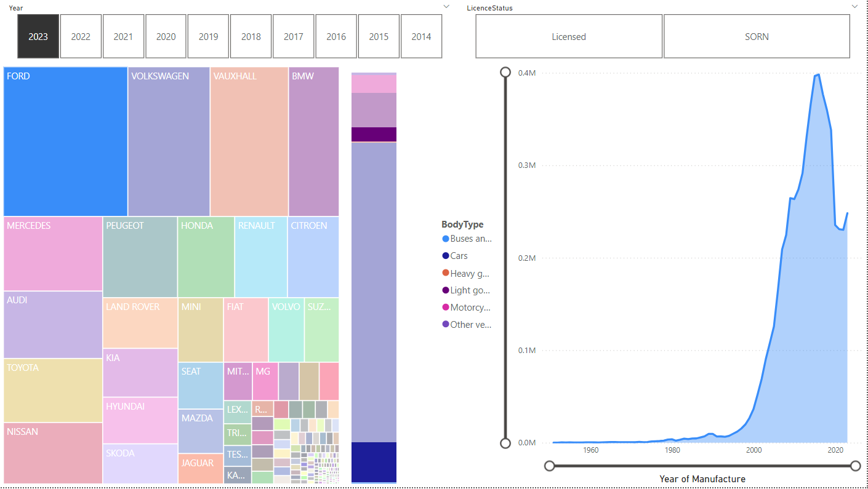This screenshot has width=868, height=489.
Task: Select the Light goods legend entry
Action: pos(467,290)
